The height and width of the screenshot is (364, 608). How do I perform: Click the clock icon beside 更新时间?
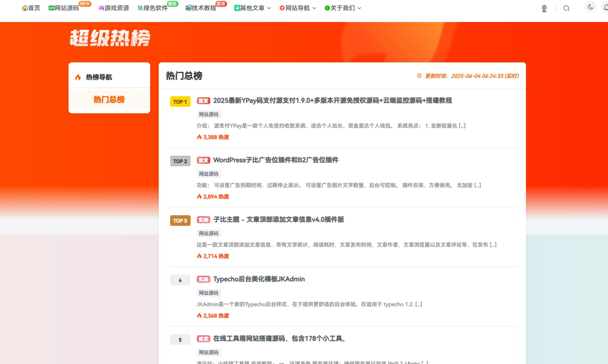(419, 76)
